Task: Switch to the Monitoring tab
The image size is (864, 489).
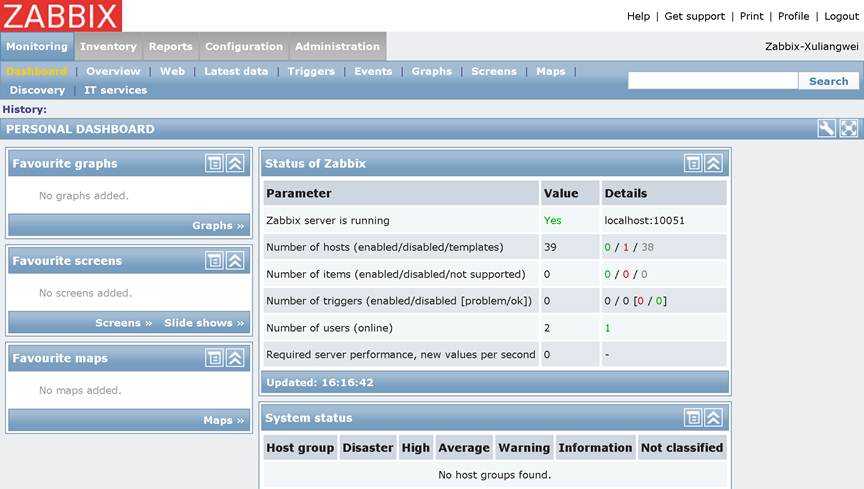Action: tap(37, 46)
